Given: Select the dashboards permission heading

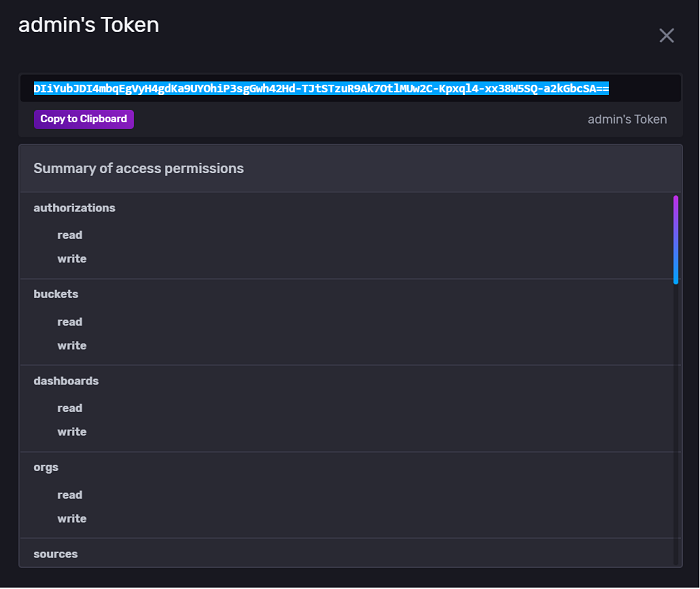Looking at the screenshot, I should tap(66, 381).
